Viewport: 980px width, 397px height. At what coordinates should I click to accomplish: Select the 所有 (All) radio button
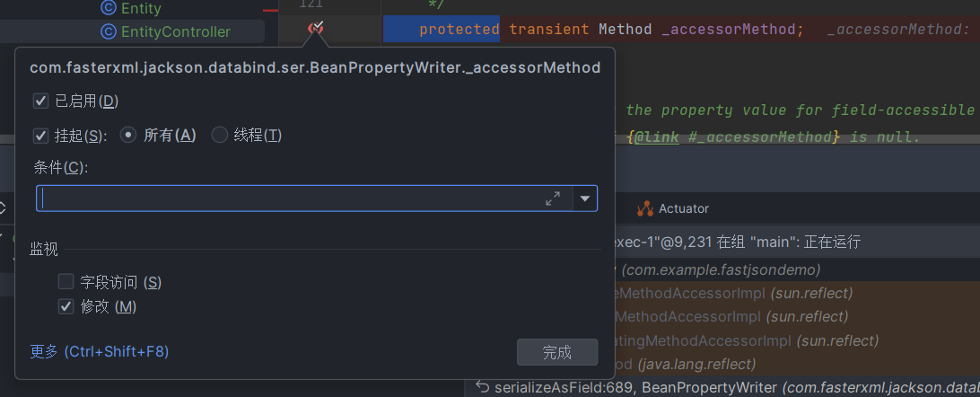pyautogui.click(x=128, y=136)
